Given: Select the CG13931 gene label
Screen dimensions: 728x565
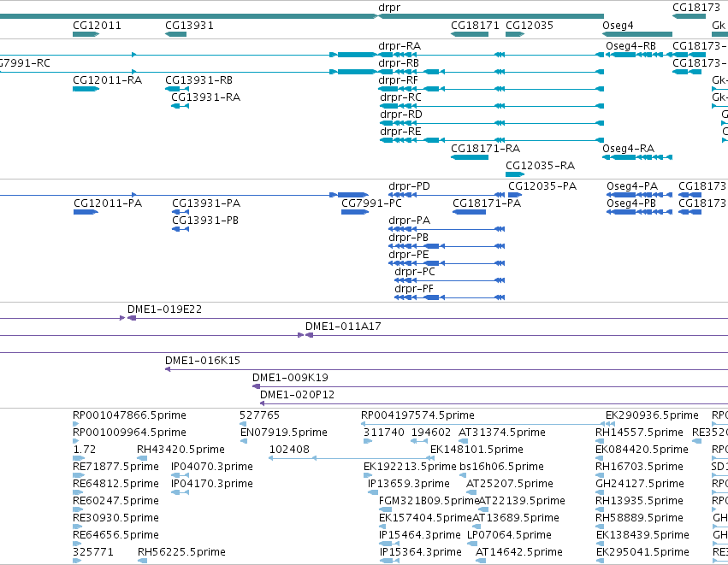Looking at the screenshot, I should tap(189, 26).
